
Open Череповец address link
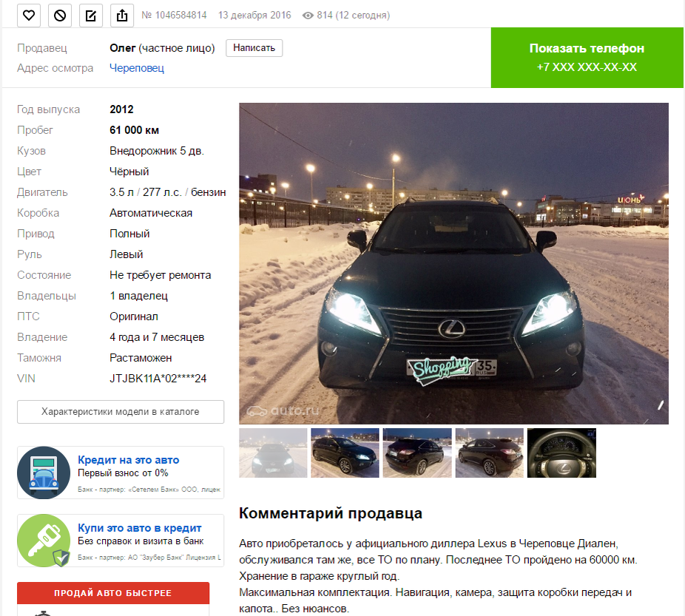click(137, 68)
